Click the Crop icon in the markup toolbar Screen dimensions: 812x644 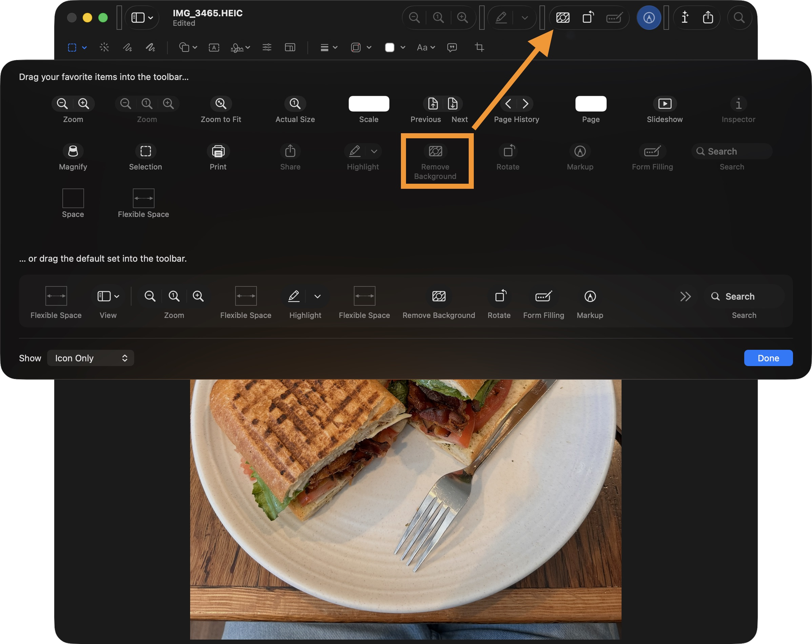(x=479, y=47)
